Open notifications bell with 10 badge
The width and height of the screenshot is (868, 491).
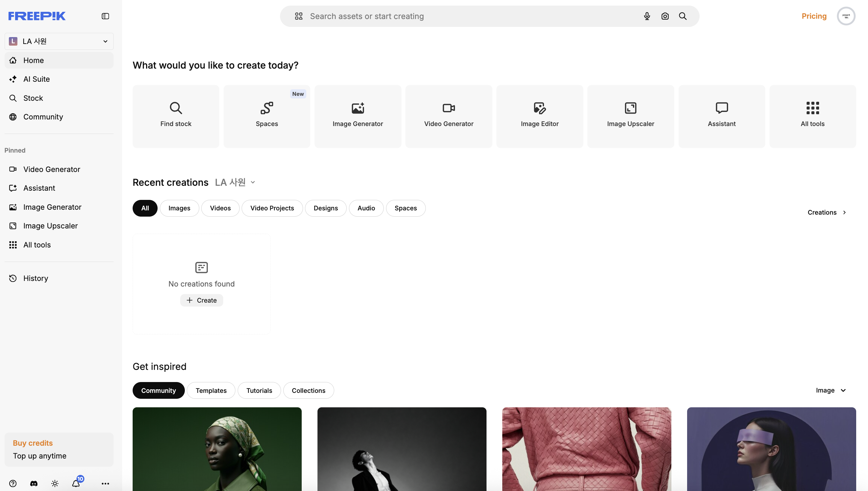tap(76, 483)
